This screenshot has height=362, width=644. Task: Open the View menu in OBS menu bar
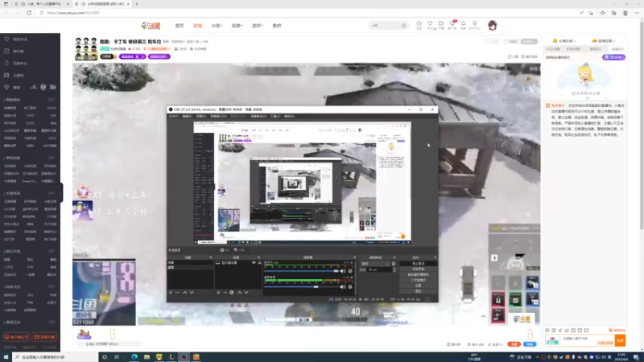(200, 116)
